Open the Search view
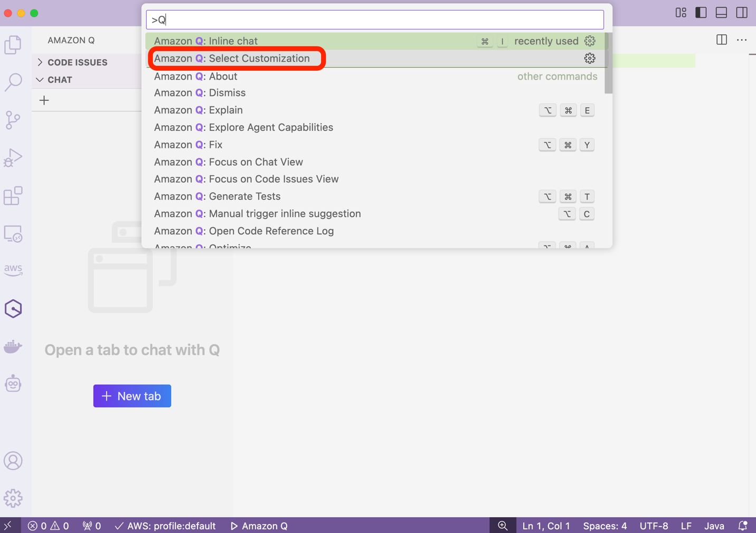 (13, 82)
